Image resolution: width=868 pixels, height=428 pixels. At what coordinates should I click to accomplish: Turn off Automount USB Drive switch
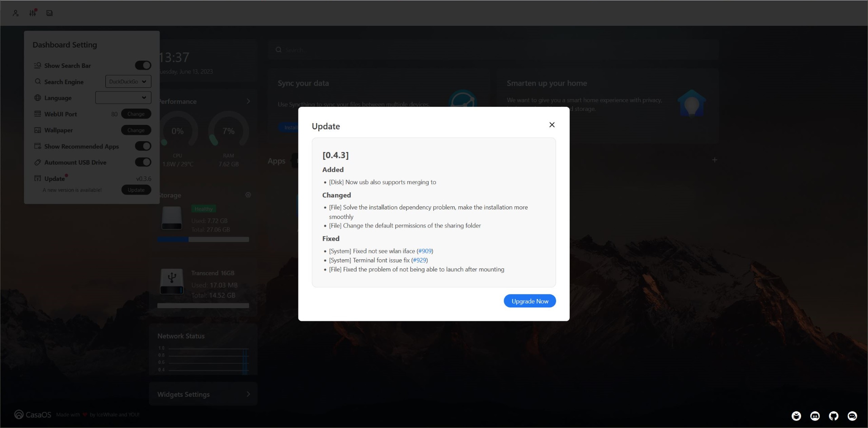[143, 162]
